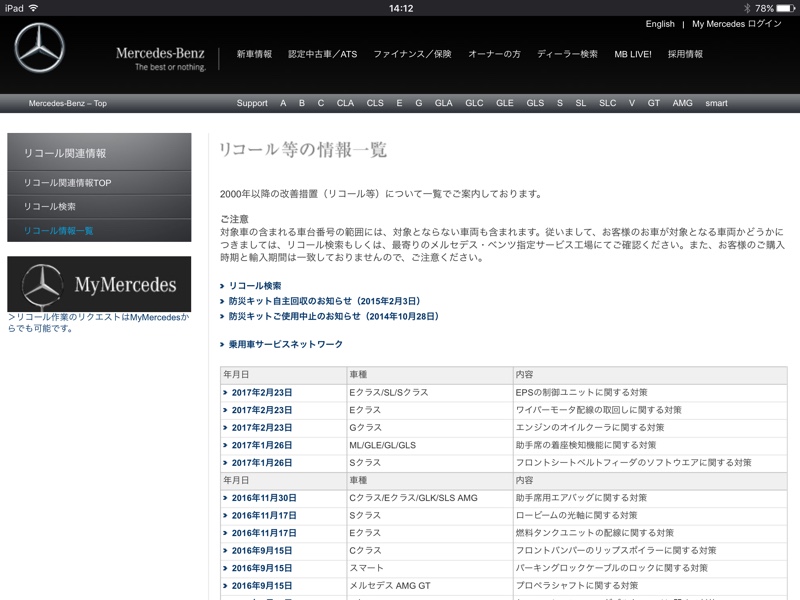Click the リコール等の情報一覧 page heading
Viewport: 800px width, 600px height.
[x=303, y=149]
